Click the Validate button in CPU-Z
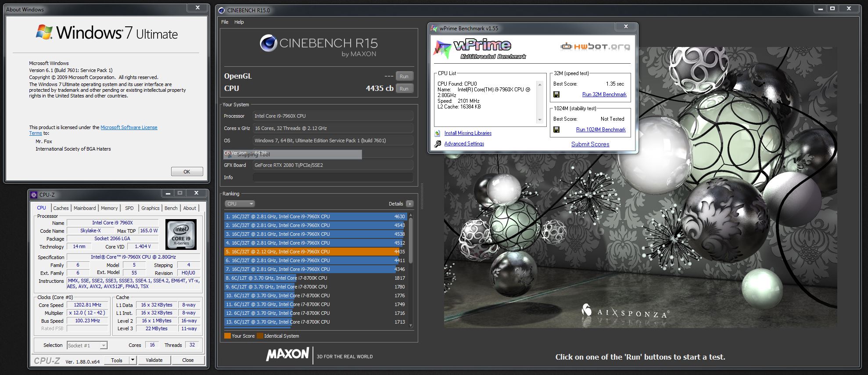This screenshot has width=868, height=375. (x=154, y=360)
